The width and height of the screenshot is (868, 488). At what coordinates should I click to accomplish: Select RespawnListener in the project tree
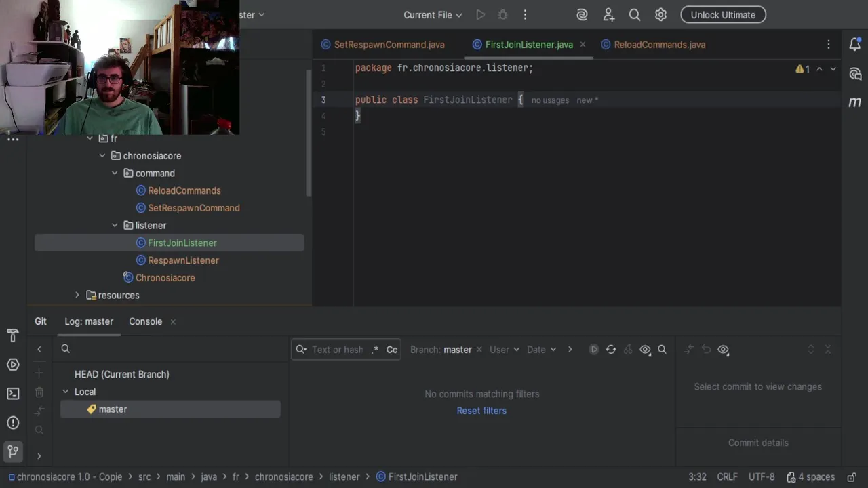click(x=183, y=260)
